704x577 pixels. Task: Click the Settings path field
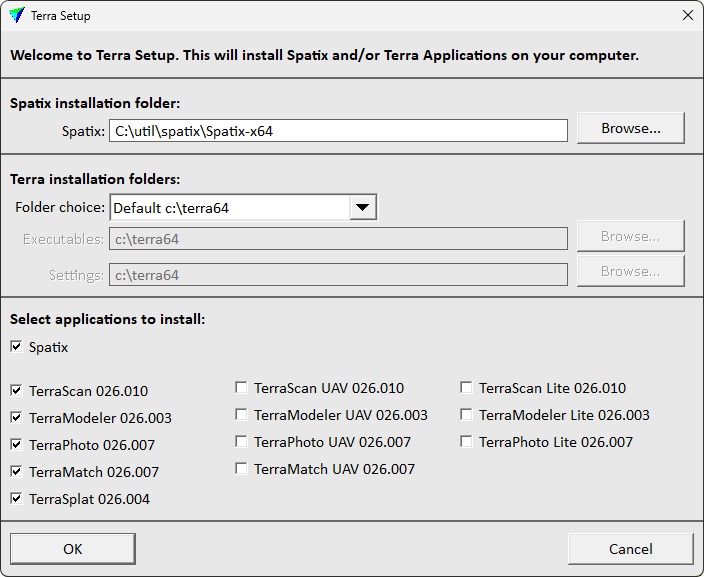pos(338,274)
